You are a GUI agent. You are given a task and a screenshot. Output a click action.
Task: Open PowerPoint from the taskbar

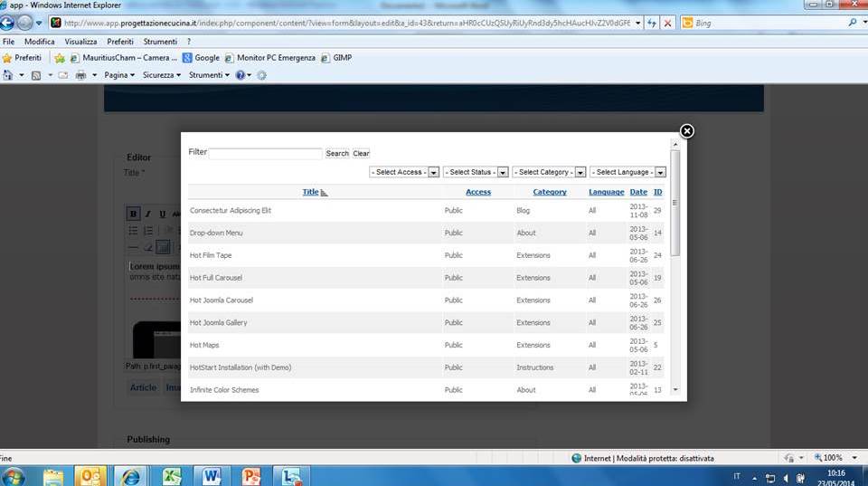pyautogui.click(x=251, y=477)
